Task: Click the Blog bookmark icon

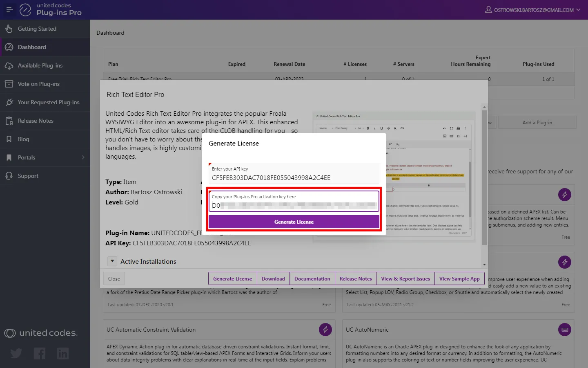Action: 9,139
